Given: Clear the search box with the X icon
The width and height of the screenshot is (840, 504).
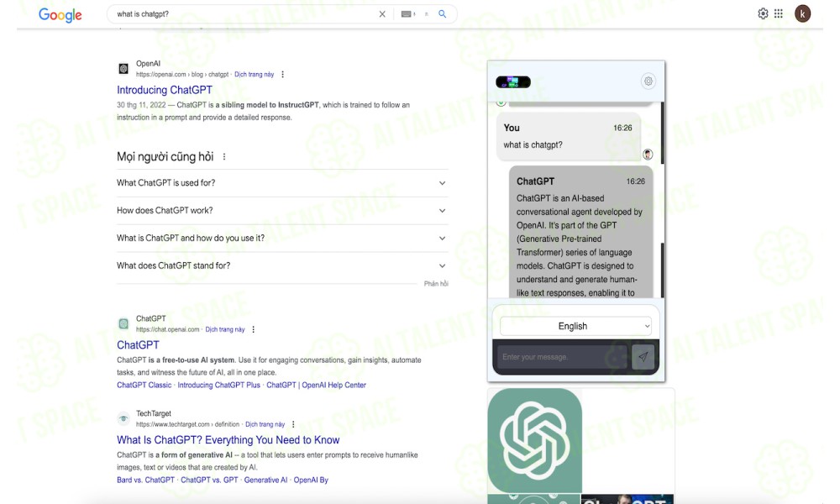Looking at the screenshot, I should [x=382, y=14].
